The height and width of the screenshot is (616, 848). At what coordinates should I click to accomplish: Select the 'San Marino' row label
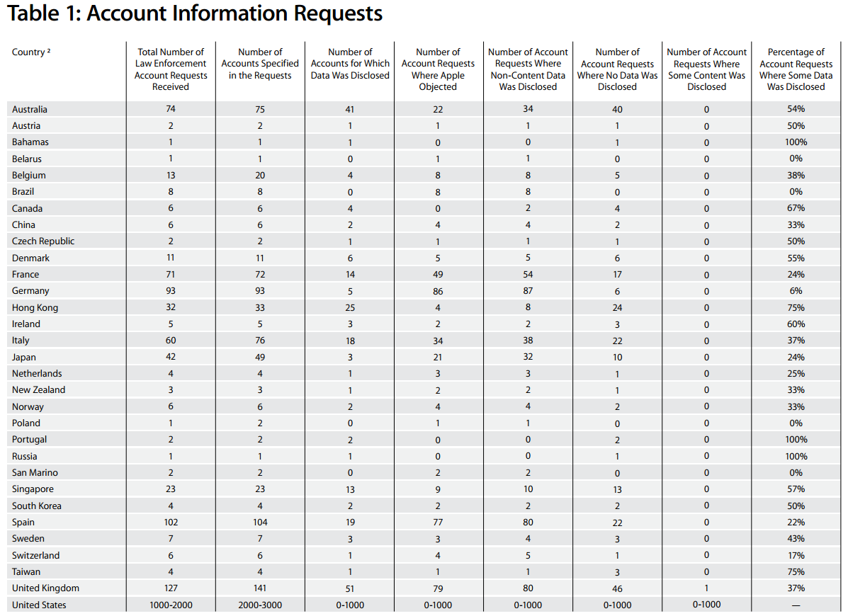pos(35,472)
